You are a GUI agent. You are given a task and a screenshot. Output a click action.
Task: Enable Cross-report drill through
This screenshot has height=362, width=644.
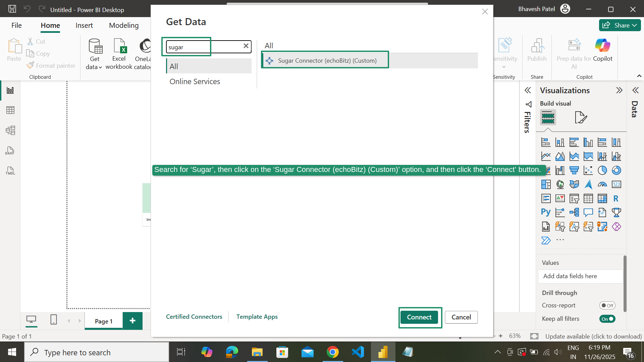(607, 305)
